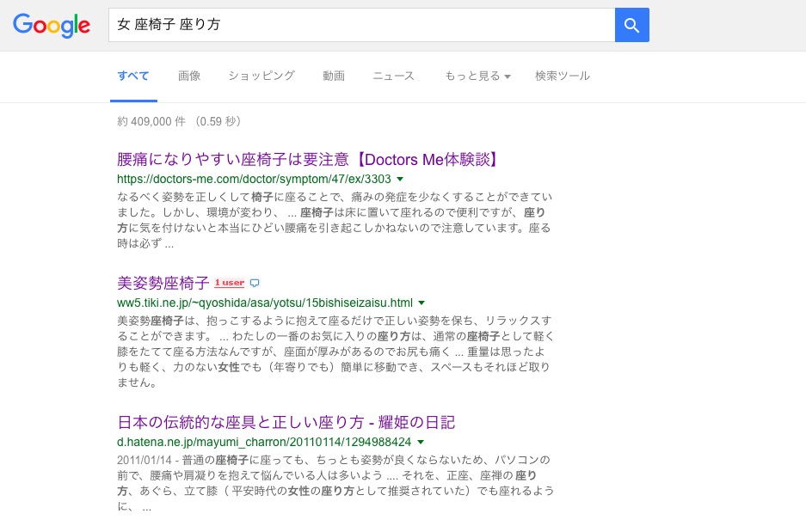806x532 pixels.
Task: Switch to the 画像 tab
Action: coord(189,76)
